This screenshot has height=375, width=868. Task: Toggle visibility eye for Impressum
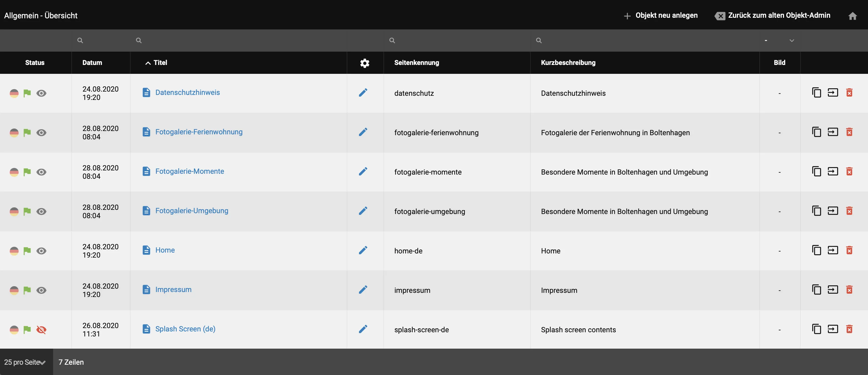(x=41, y=290)
